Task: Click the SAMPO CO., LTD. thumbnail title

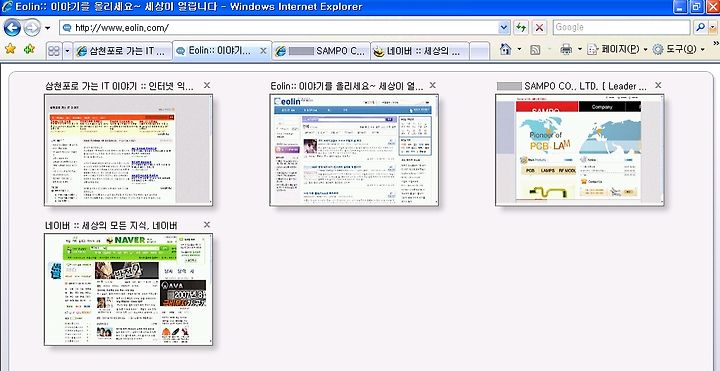Action: [572, 86]
